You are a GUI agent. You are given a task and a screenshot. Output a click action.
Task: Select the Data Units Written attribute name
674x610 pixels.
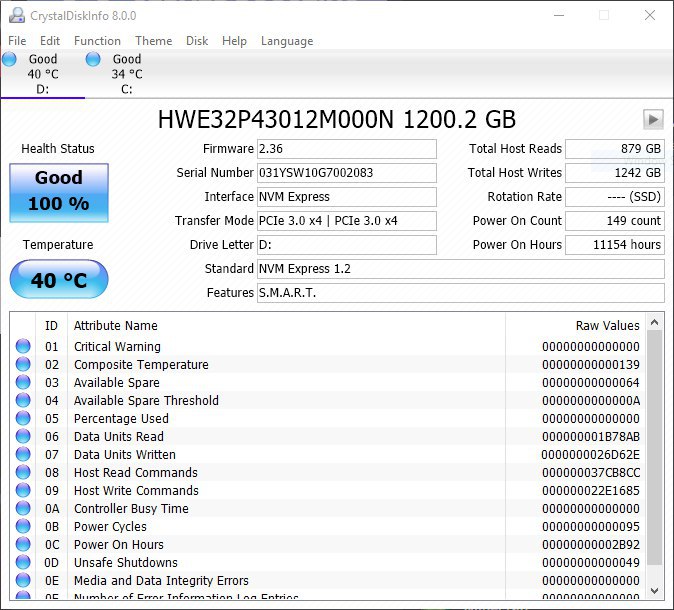pos(125,455)
